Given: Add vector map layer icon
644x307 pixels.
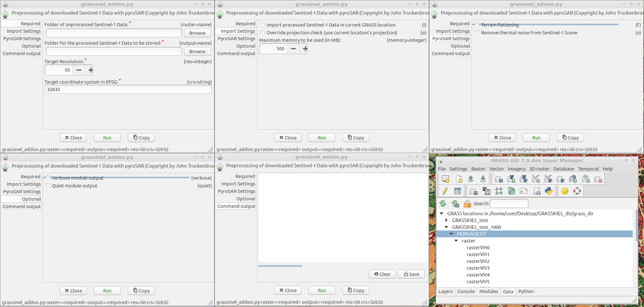Looking at the screenshot, I should [x=536, y=179].
